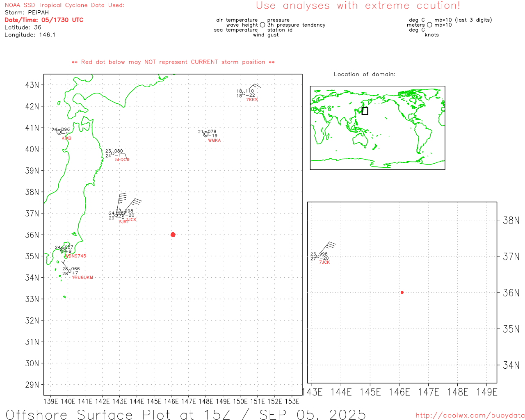Viewport: 525px width, 420px height.
Task: Click 'mb*10 (last 3 digits)' units label
Action: click(463, 20)
